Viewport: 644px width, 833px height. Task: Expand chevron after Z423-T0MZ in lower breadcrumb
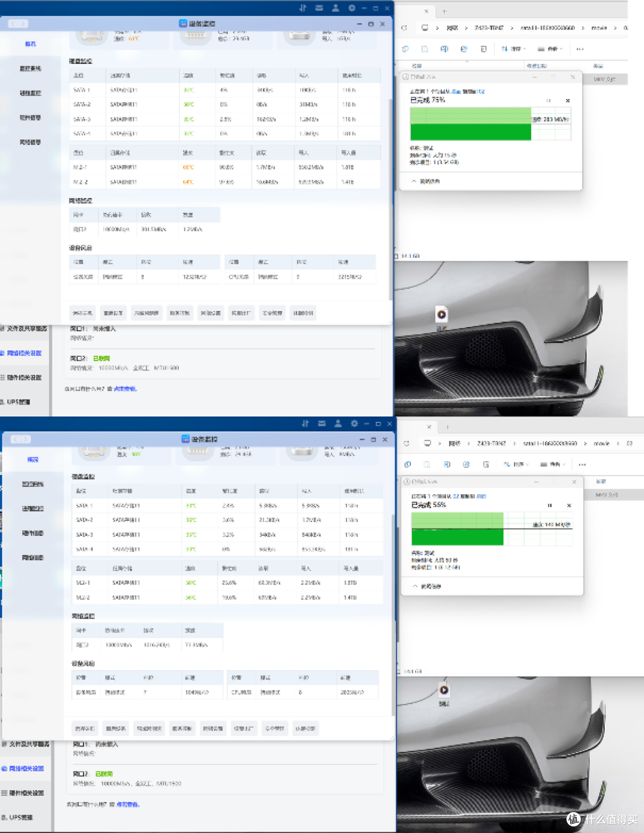pyautogui.click(x=514, y=443)
